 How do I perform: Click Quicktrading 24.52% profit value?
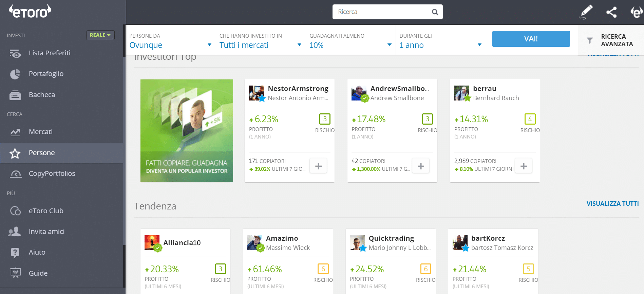point(370,269)
